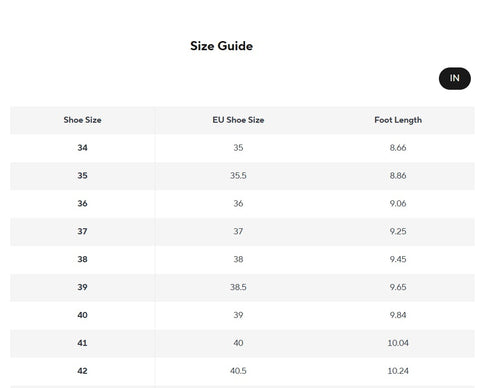The height and width of the screenshot is (388, 480).
Task: Click EU shoe size 35.5 cell
Action: click(238, 176)
